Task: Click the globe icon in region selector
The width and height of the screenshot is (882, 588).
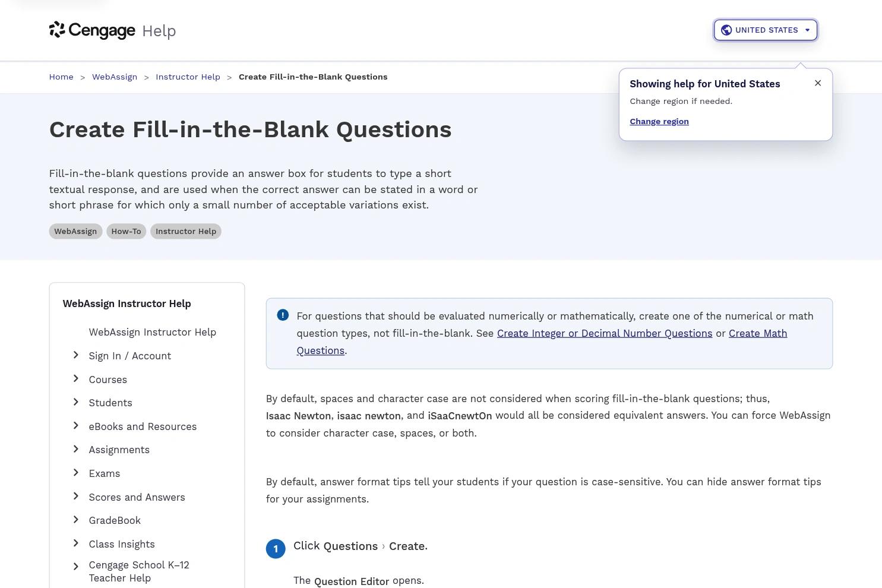Action: 726,30
